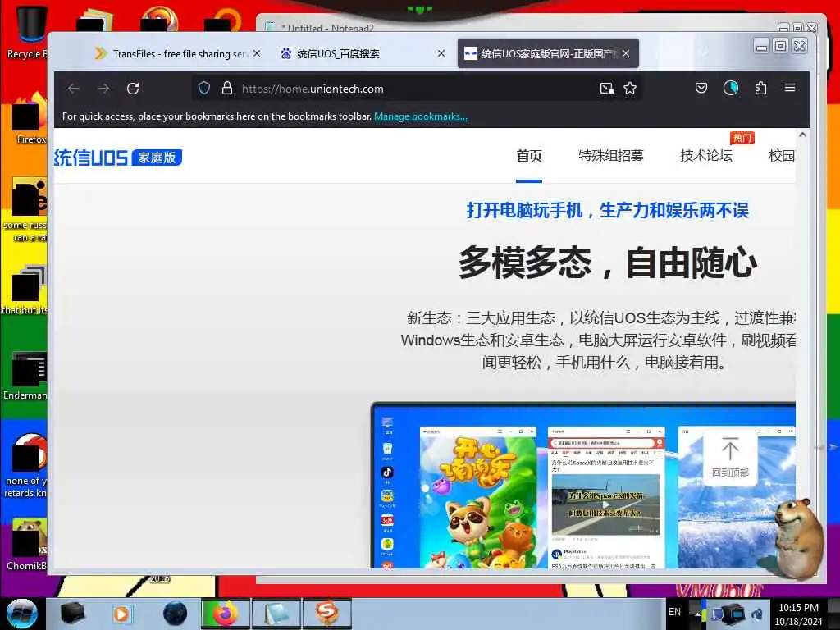This screenshot has height=630, width=840.
Task: Select the 统信UOS家庭版官网 tab
Action: [547, 53]
